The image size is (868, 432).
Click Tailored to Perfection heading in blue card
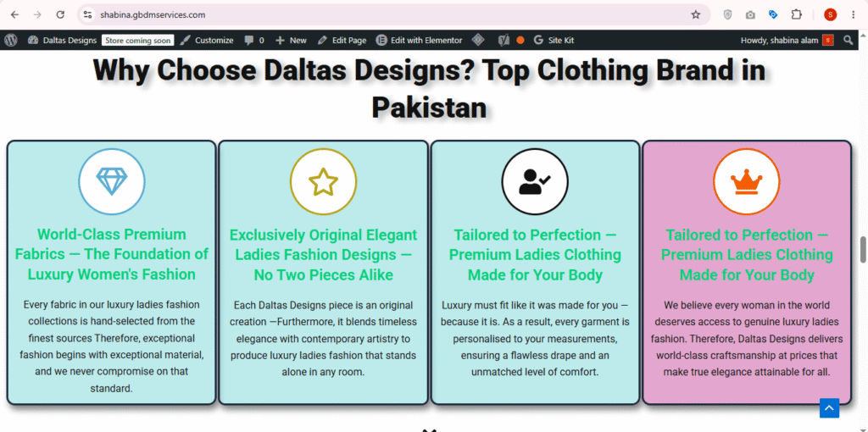pos(535,255)
